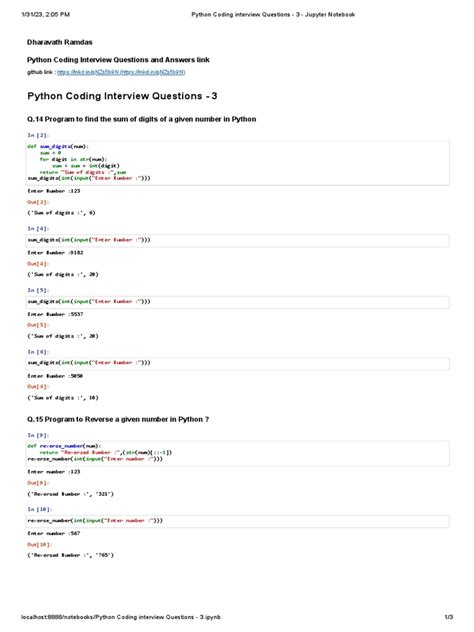Image resolution: width=474 pixels, height=632 pixels.
Task: Select the reverse_number function definition cell
Action: tap(238, 453)
